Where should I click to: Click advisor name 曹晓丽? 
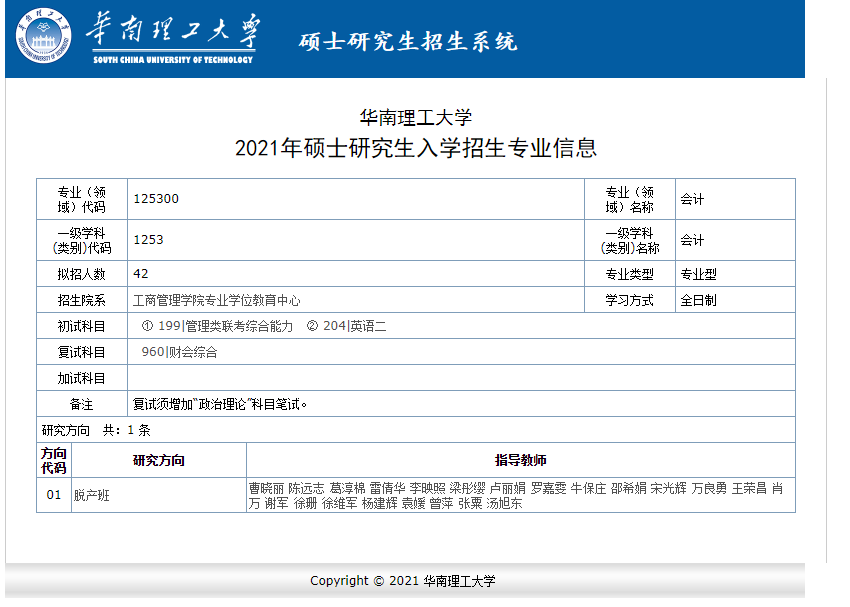point(266,488)
